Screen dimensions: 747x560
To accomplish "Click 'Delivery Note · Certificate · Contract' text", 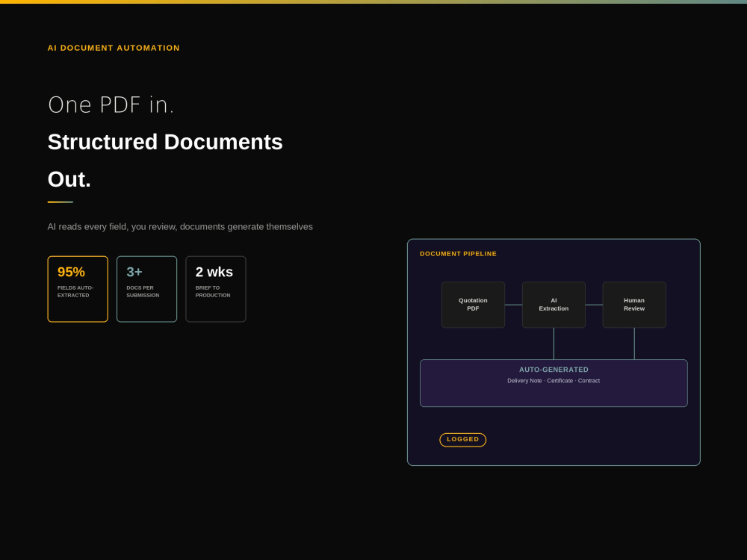I will tap(554, 381).
